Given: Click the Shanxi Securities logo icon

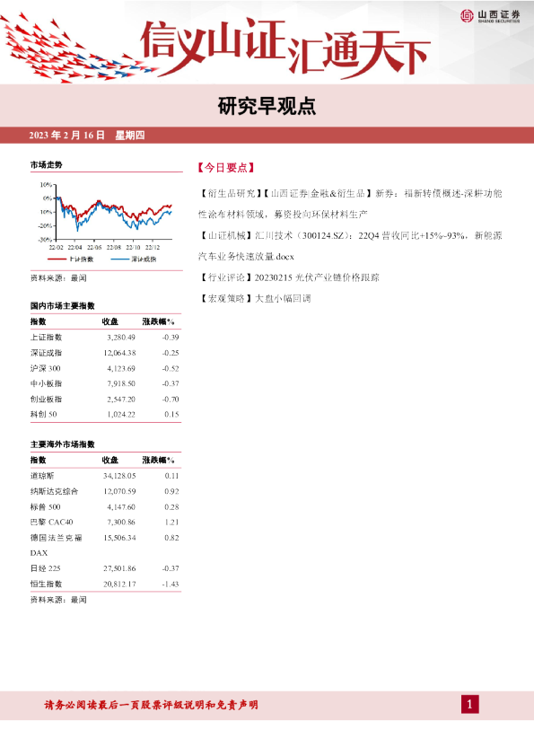Looking at the screenshot, I should [467, 16].
